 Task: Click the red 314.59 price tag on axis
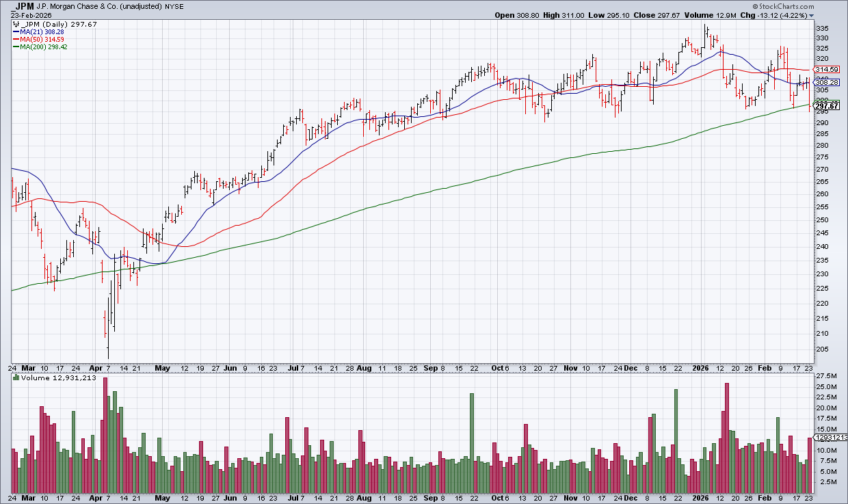click(x=826, y=70)
